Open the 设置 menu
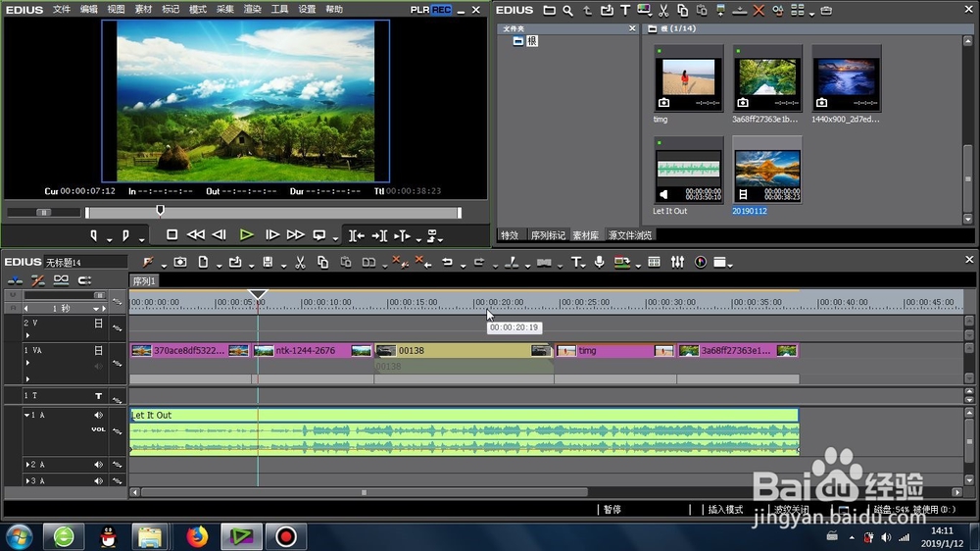The height and width of the screenshot is (551, 980). [306, 10]
